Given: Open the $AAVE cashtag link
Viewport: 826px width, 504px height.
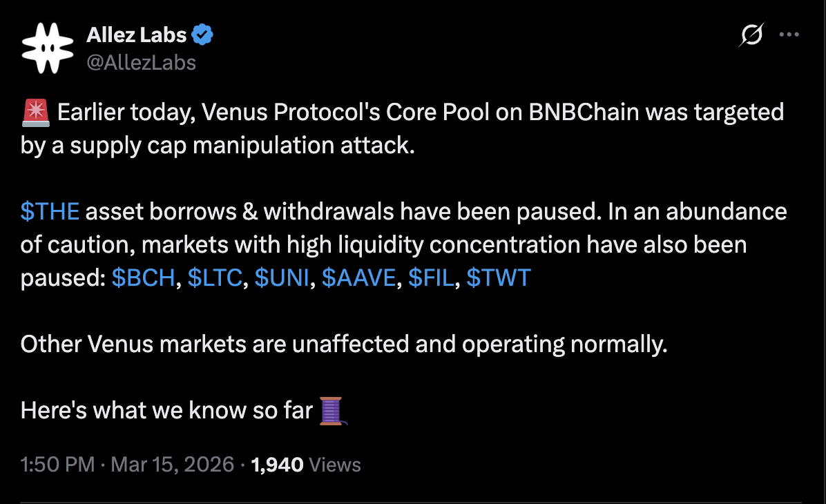Looking at the screenshot, I should pos(360,278).
